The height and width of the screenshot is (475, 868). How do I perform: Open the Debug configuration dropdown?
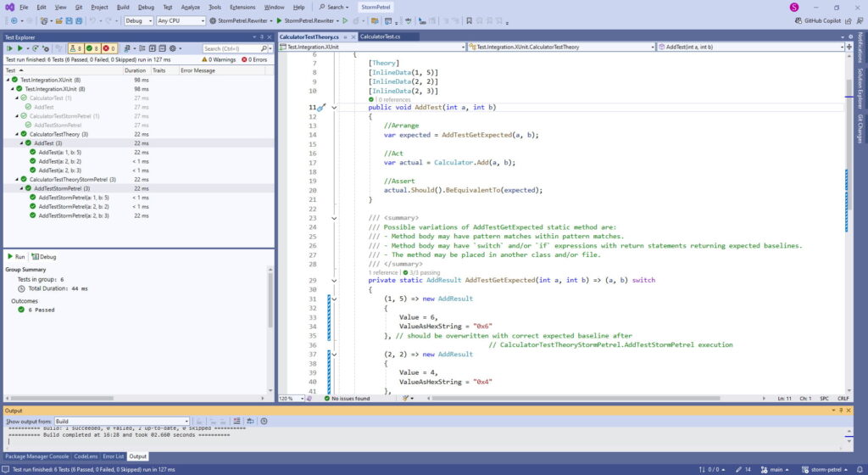(x=137, y=20)
